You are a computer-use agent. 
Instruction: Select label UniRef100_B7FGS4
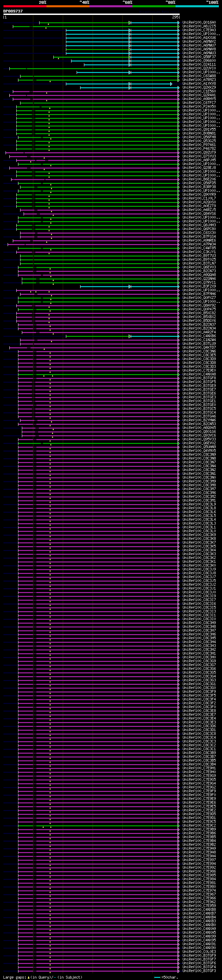[199, 237]
